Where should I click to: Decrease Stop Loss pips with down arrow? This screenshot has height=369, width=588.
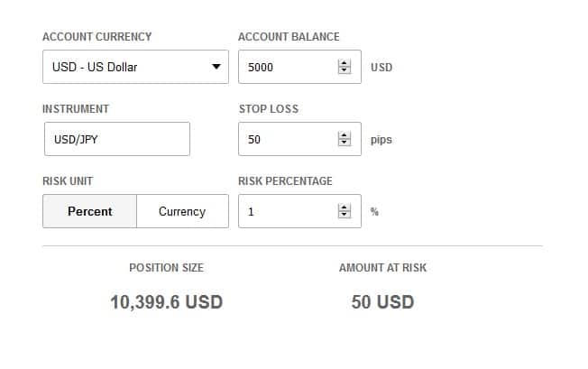pyautogui.click(x=344, y=143)
